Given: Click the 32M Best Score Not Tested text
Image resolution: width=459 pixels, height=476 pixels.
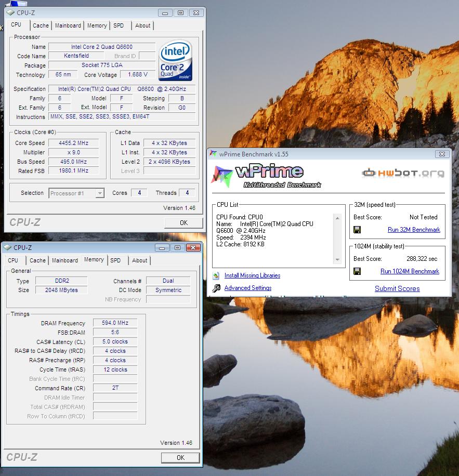Looking at the screenshot, I should [423, 217].
